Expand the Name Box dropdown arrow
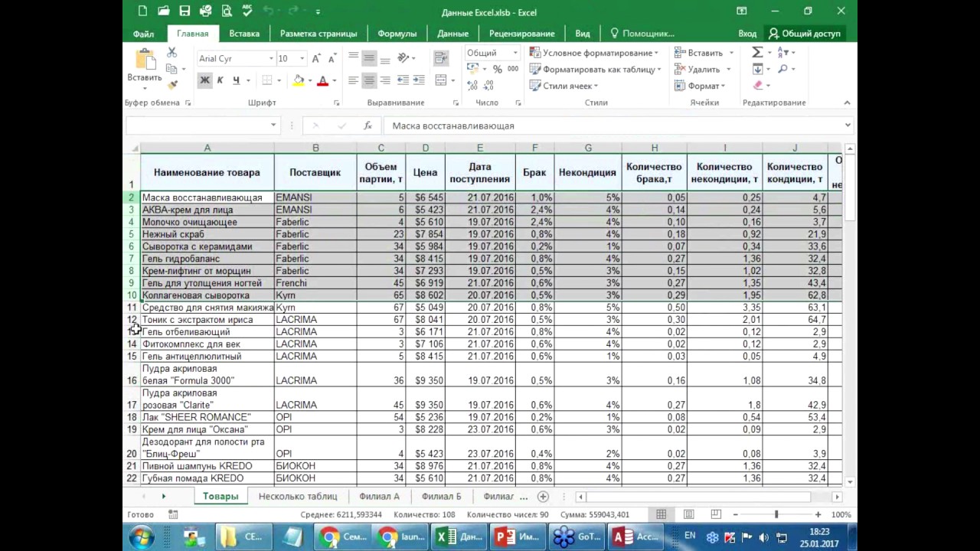 click(x=273, y=126)
